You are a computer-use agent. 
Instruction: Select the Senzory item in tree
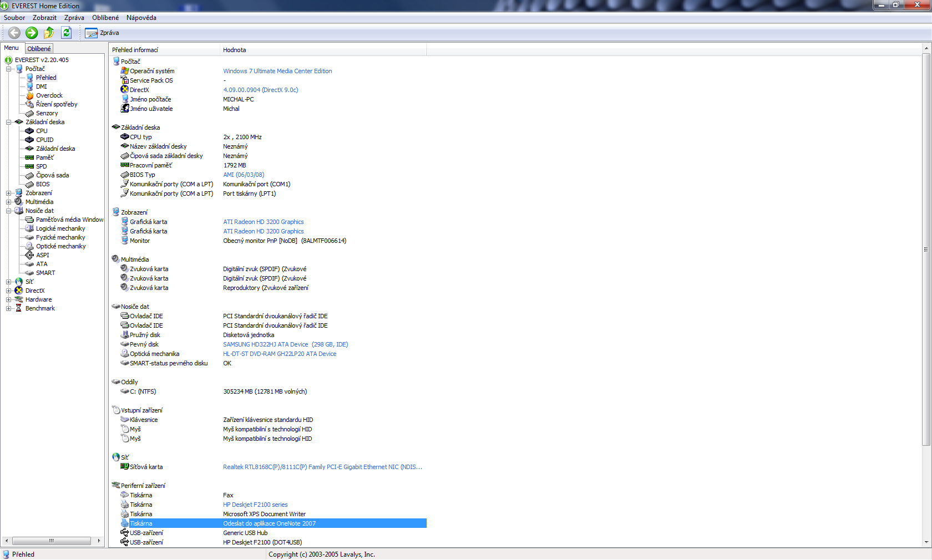pyautogui.click(x=47, y=113)
